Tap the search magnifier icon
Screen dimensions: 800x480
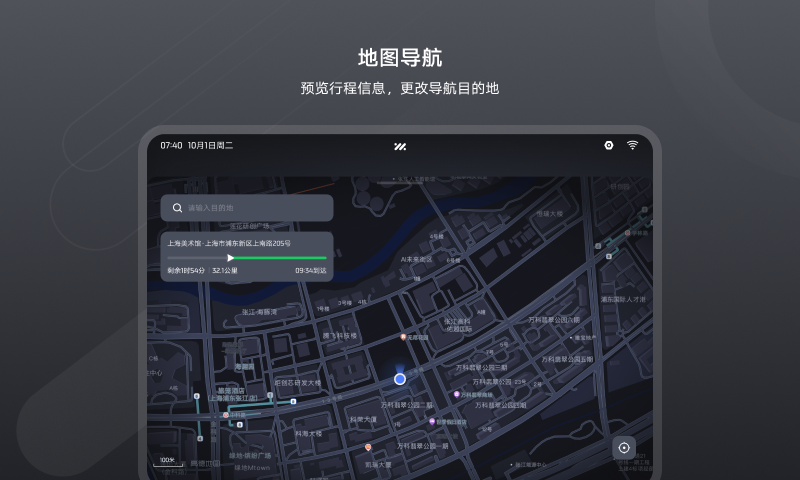pyautogui.click(x=177, y=208)
